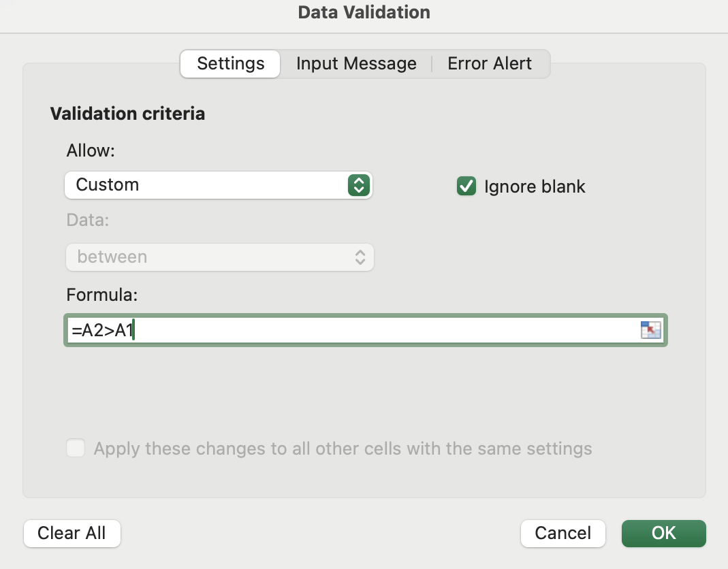Click the Clear All button

(72, 533)
